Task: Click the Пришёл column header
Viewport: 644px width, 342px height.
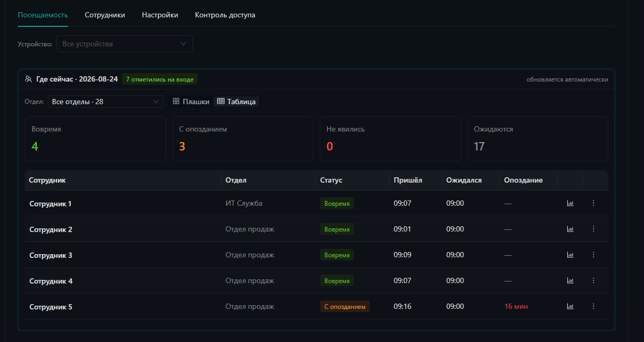Action: (x=415, y=180)
